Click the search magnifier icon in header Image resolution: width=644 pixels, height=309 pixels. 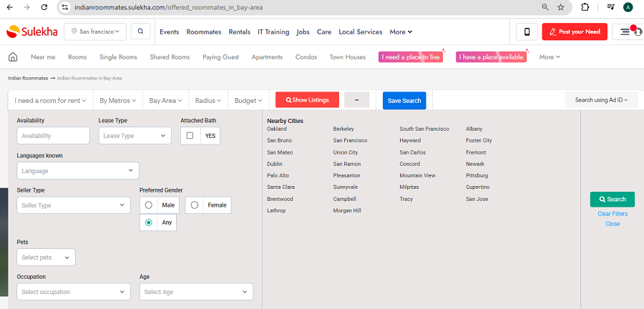coord(140,31)
